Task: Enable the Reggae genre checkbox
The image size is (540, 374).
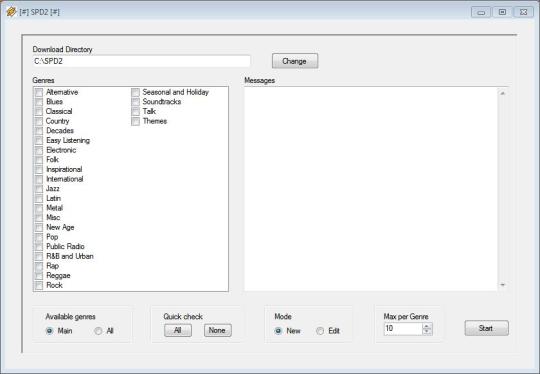Action: (39, 276)
